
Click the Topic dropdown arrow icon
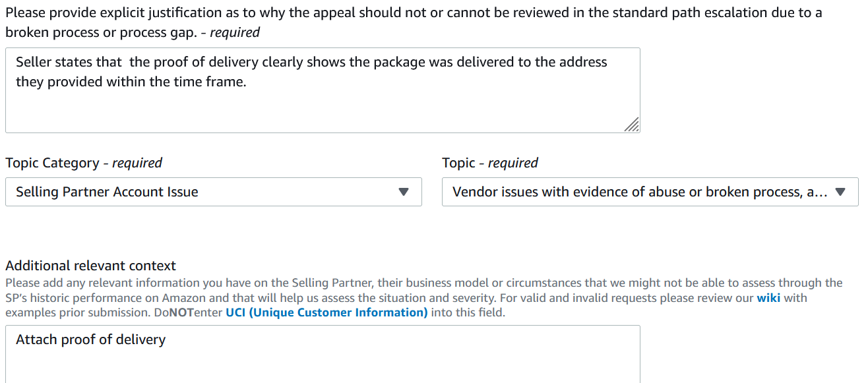(x=840, y=192)
